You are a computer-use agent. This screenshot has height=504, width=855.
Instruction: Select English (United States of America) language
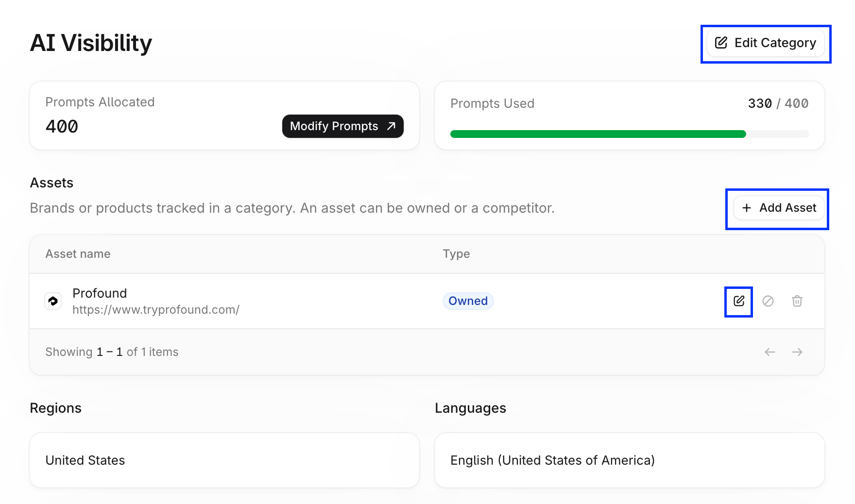click(630, 460)
